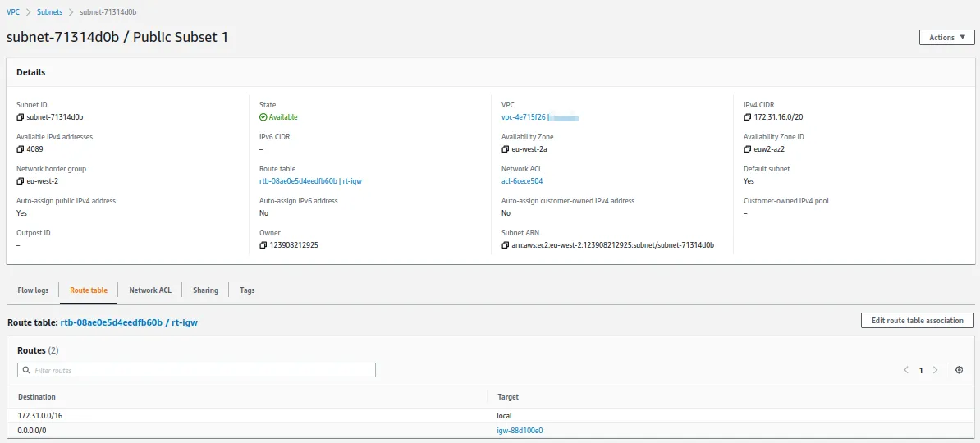This screenshot has width=980, height=443.
Task: Copy the Owner account number
Action: (263, 245)
